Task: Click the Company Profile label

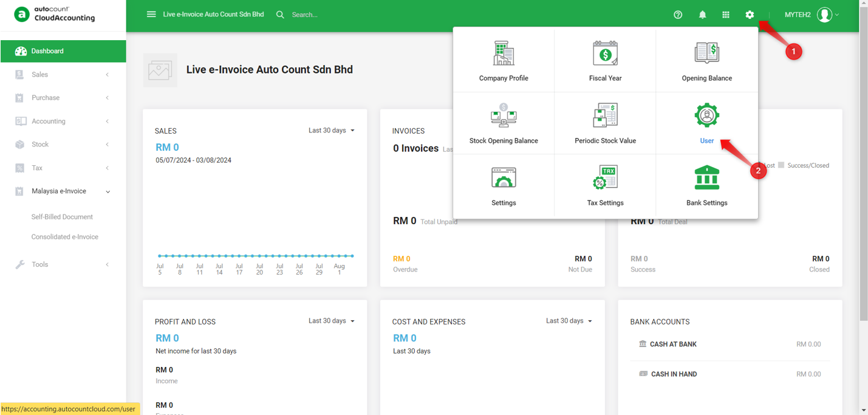Action: [504, 78]
